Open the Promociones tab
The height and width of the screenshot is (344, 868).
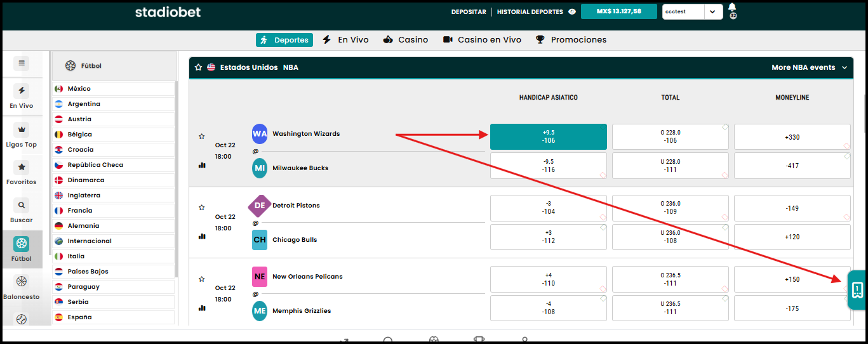pos(571,39)
